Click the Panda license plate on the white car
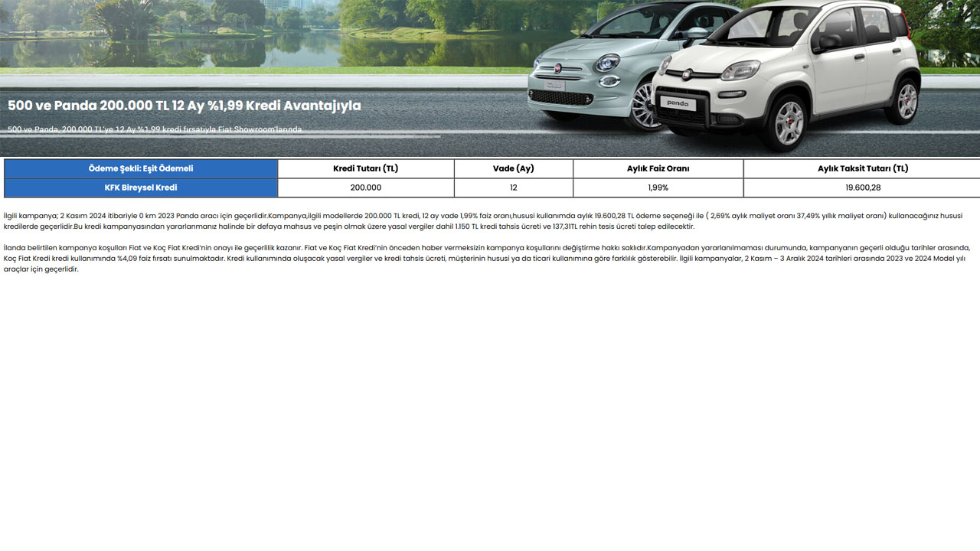Viewport: 980px width, 551px height. pos(678,103)
